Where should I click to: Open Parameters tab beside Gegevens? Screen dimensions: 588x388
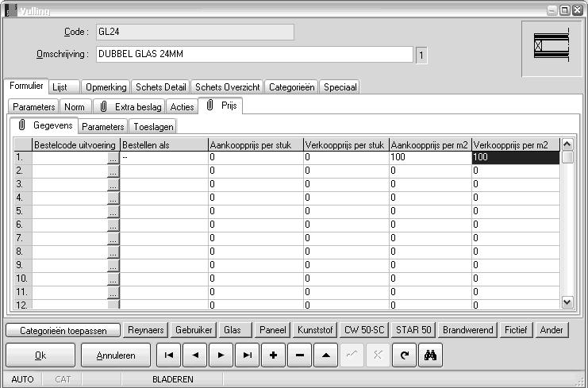coord(102,127)
